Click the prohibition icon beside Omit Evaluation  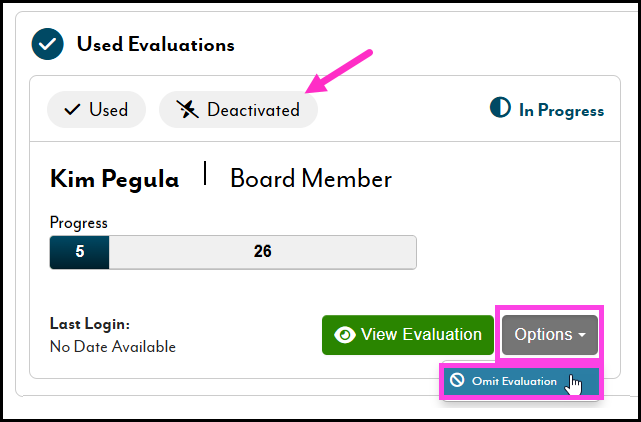457,381
